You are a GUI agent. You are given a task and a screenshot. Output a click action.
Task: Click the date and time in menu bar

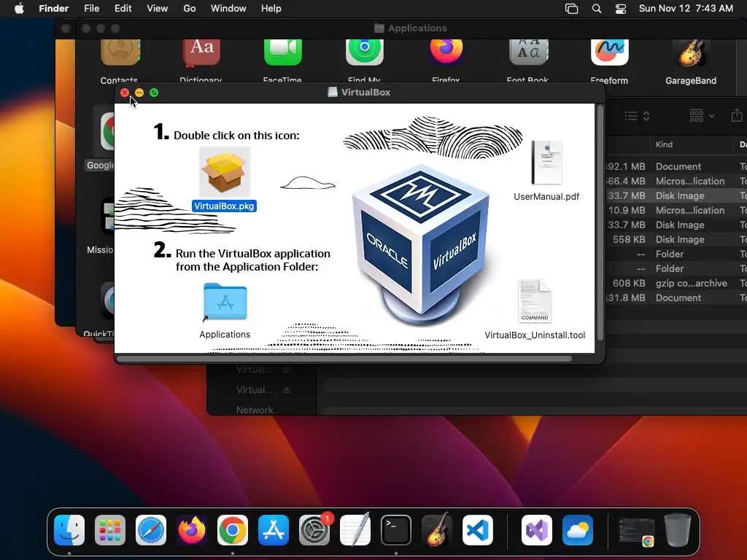[x=686, y=9]
